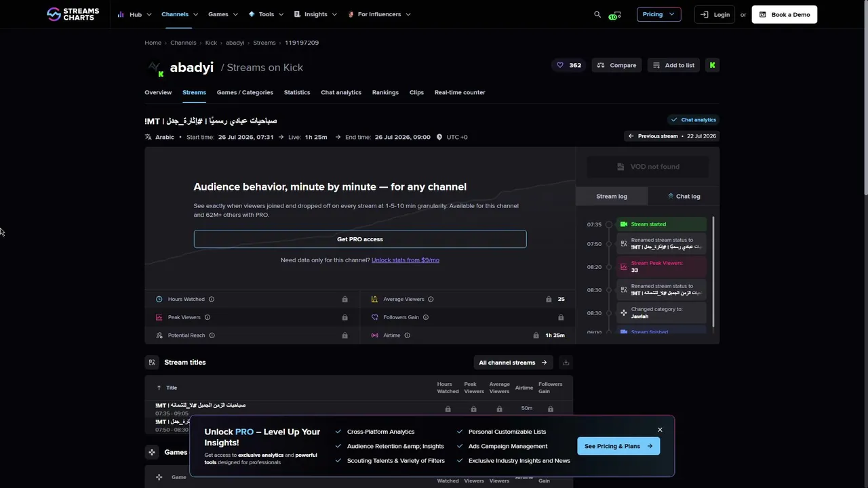Open the Games / Categories tab
868x488 pixels.
[x=245, y=92]
